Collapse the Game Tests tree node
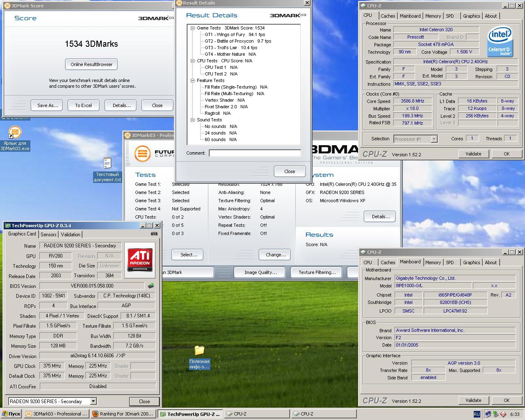Viewport: 525px width, 420px height. coord(192,28)
